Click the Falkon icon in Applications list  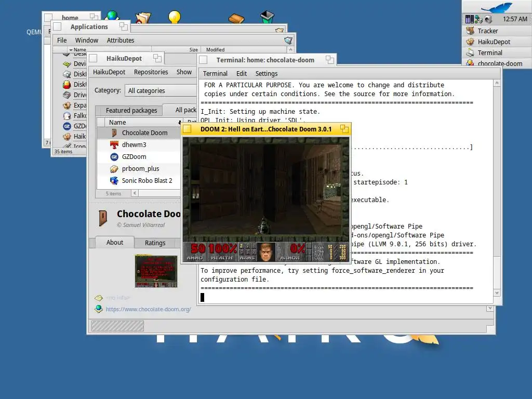(67, 116)
